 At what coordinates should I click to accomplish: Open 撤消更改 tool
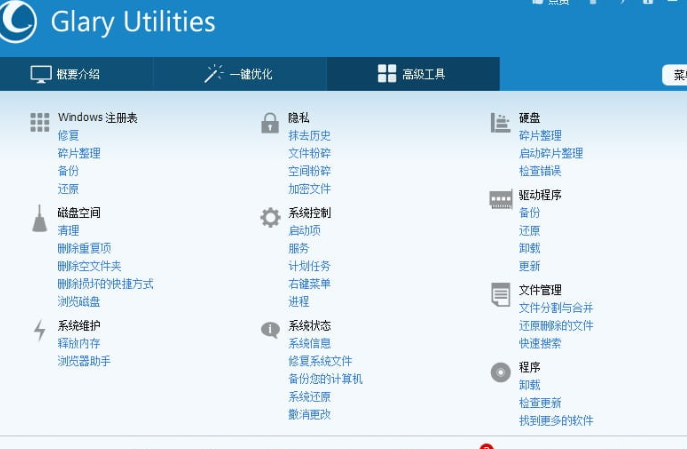click(309, 414)
